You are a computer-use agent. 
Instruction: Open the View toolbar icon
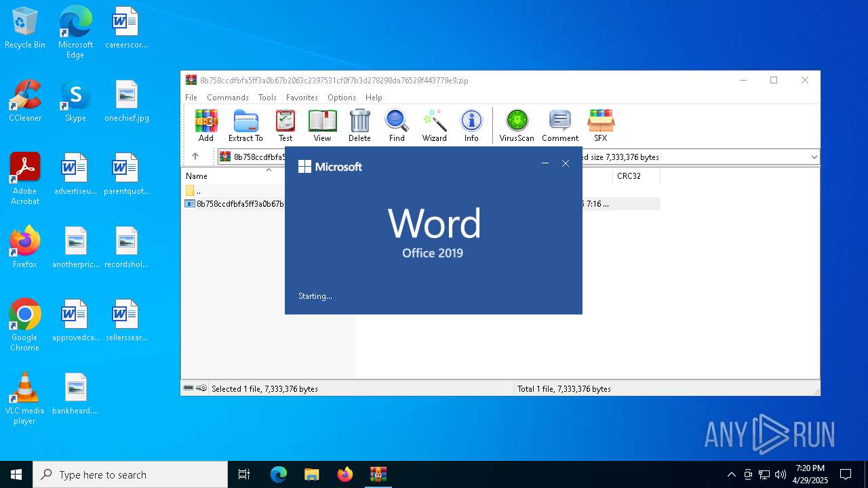coord(322,126)
